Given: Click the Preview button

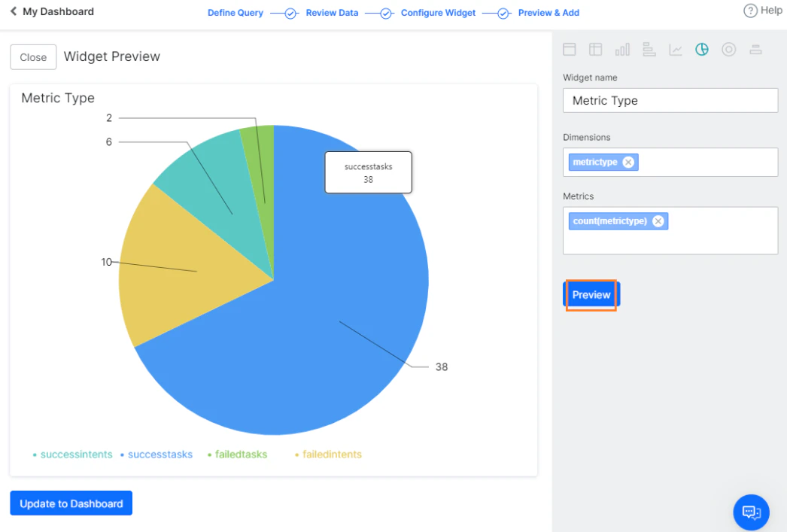Looking at the screenshot, I should [591, 294].
